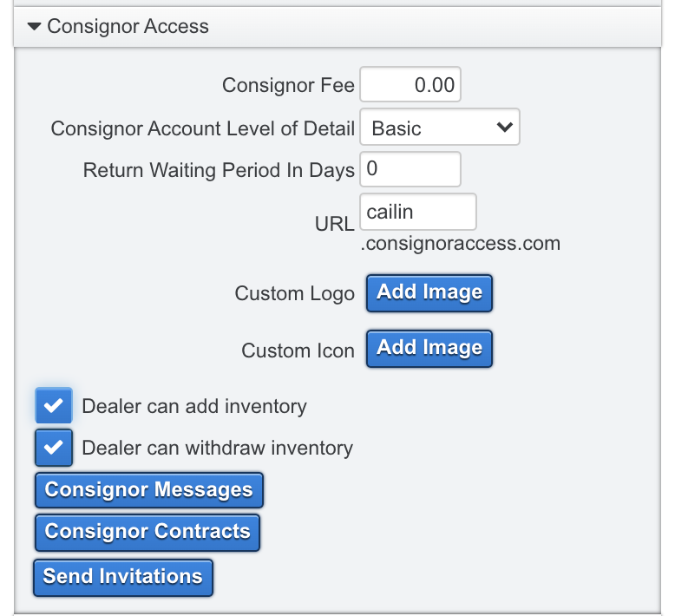The image size is (675, 616).
Task: Click Add Image next to Custom Icon
Action: click(429, 348)
